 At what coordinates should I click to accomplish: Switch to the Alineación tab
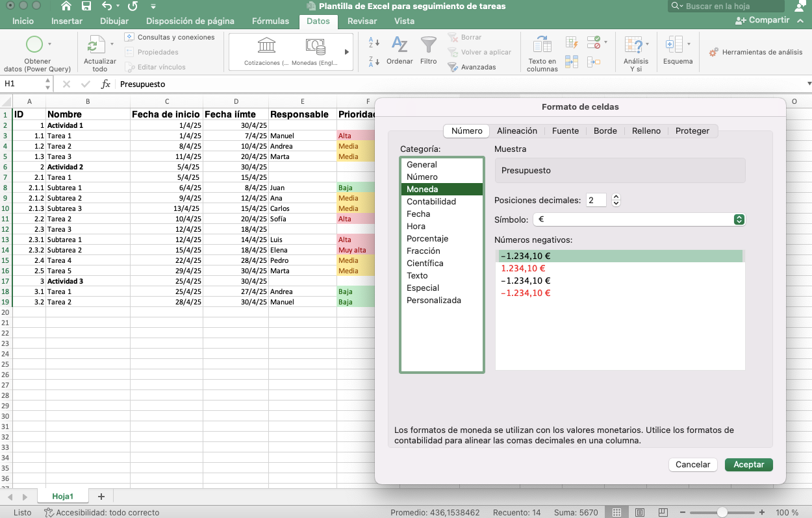point(516,130)
